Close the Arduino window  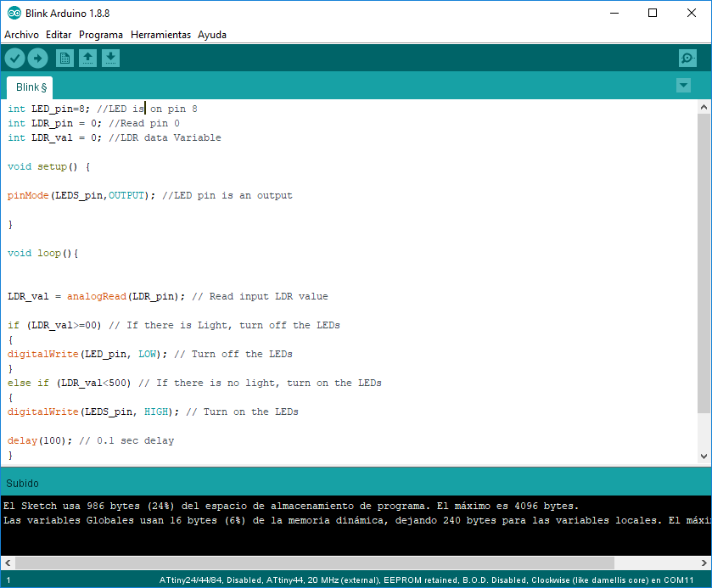click(x=692, y=14)
